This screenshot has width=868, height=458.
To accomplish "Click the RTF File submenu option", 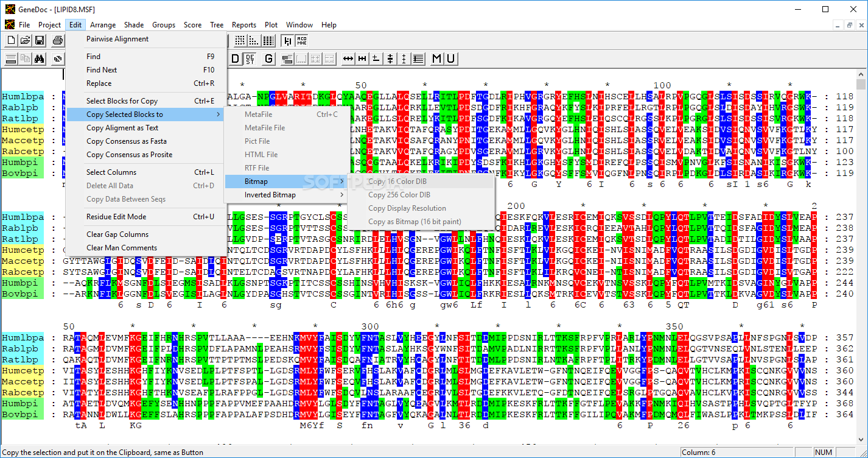I will (x=286, y=168).
